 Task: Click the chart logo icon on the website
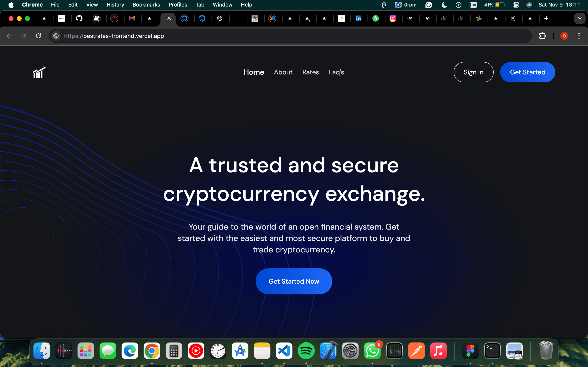click(x=39, y=72)
